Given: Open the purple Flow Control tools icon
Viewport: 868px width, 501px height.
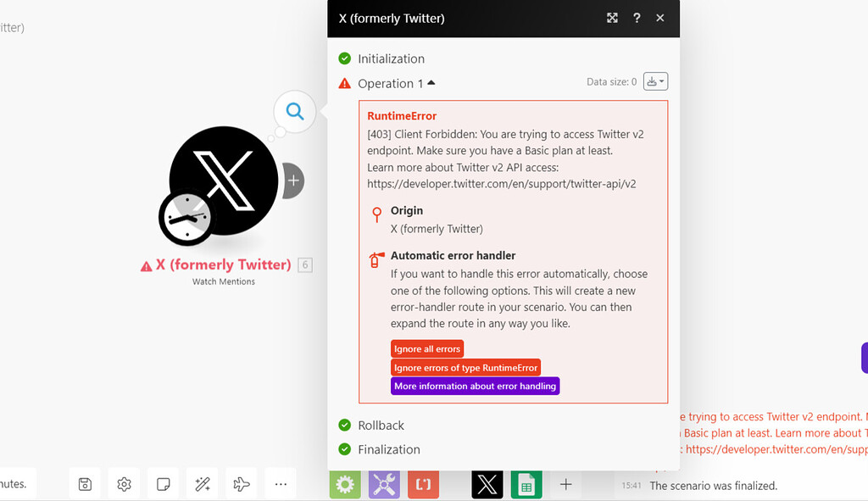Looking at the screenshot, I should click(384, 484).
